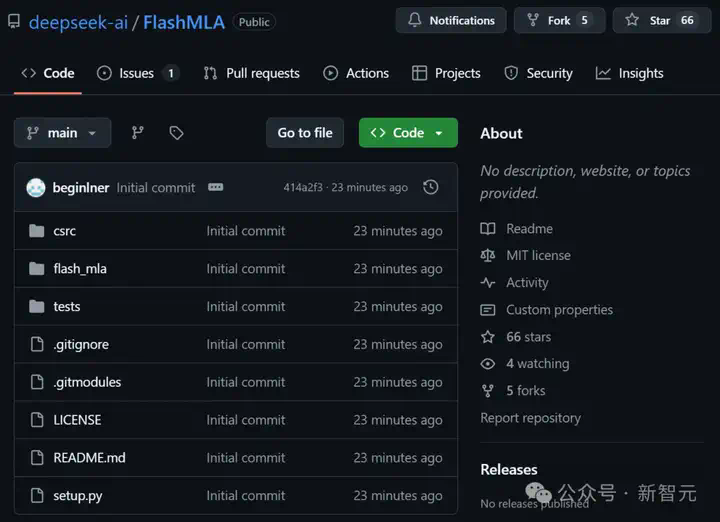Open the FlashMLA repository link
This screenshot has width=720, height=522.
[x=184, y=22]
